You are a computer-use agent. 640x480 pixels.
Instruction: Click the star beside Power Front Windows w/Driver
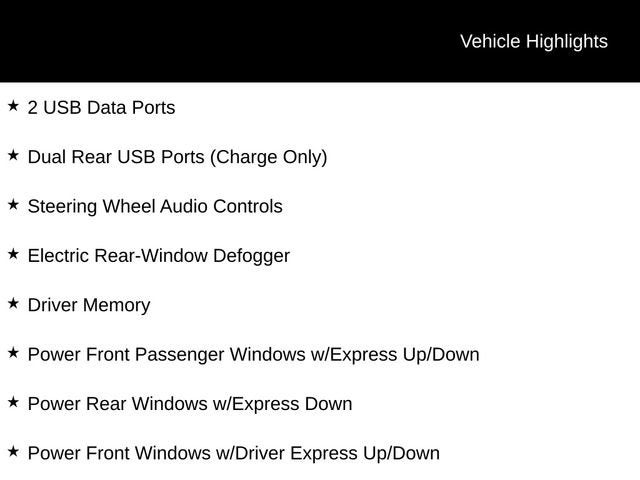tap(13, 452)
